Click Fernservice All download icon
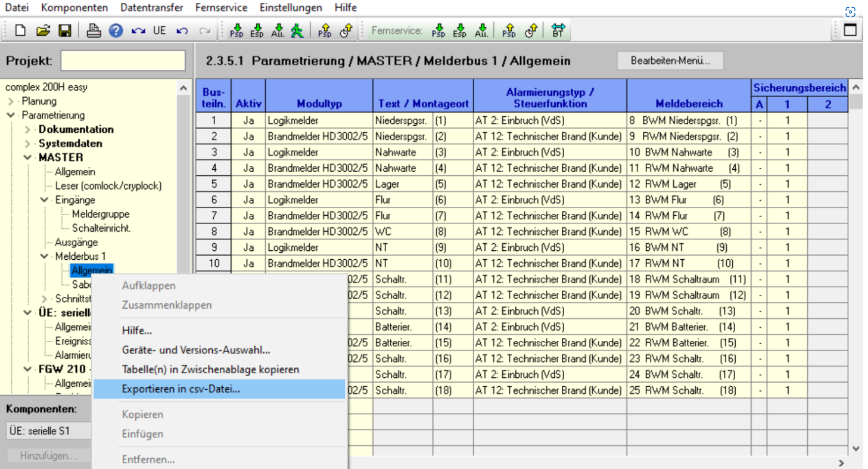The height and width of the screenshot is (469, 868). [x=482, y=30]
